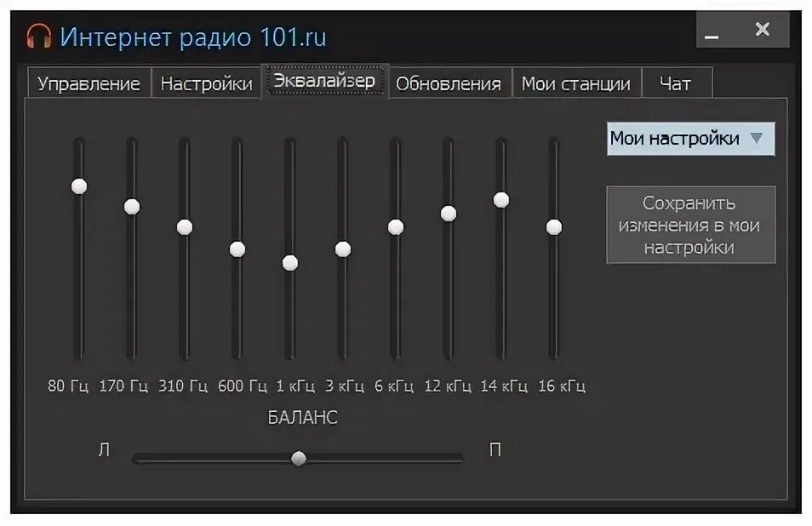This screenshot has width=812, height=526.
Task: Click the 6 кГц band label
Action: (x=394, y=386)
